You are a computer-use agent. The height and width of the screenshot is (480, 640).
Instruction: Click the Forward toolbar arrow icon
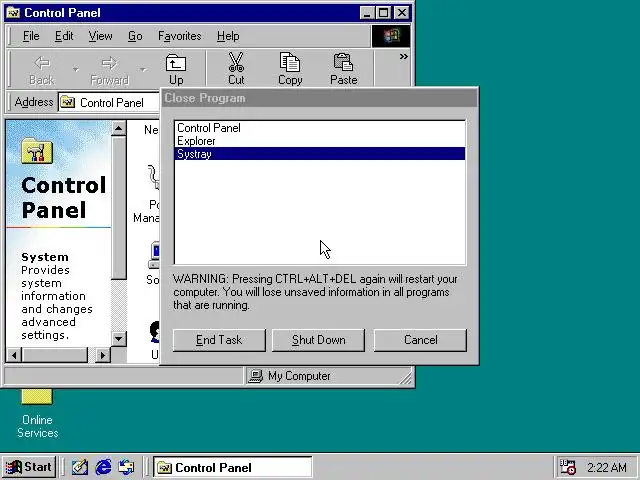pos(109,63)
